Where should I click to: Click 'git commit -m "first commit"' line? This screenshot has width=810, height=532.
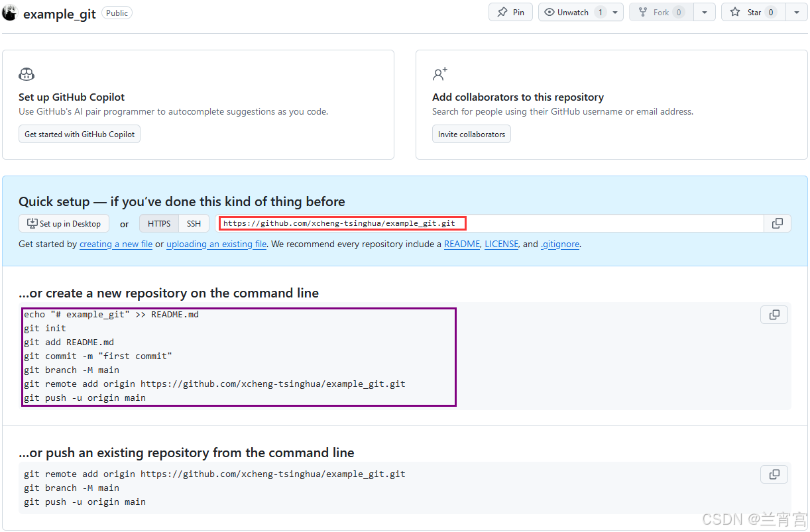coord(98,356)
